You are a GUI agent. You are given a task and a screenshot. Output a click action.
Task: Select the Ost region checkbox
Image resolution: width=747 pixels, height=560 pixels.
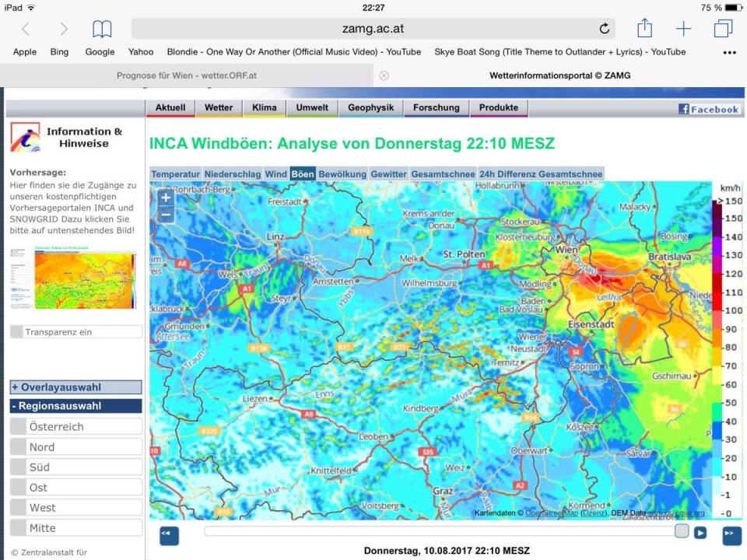point(18,488)
